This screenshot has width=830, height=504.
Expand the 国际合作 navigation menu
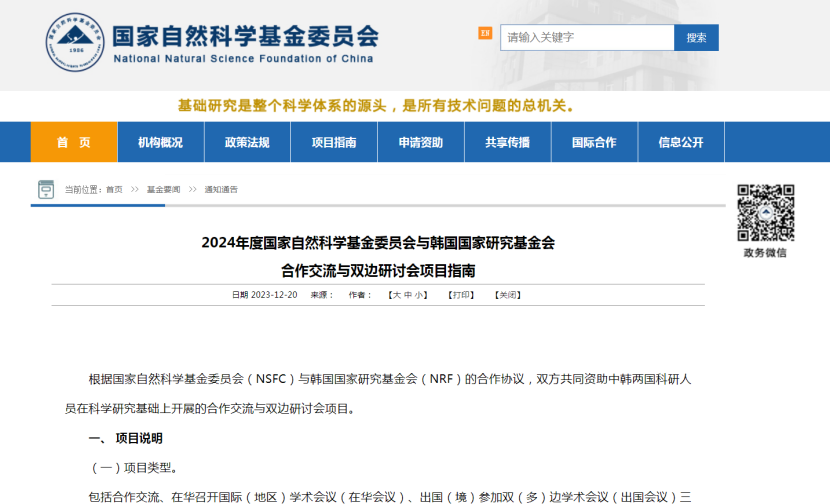click(x=594, y=142)
